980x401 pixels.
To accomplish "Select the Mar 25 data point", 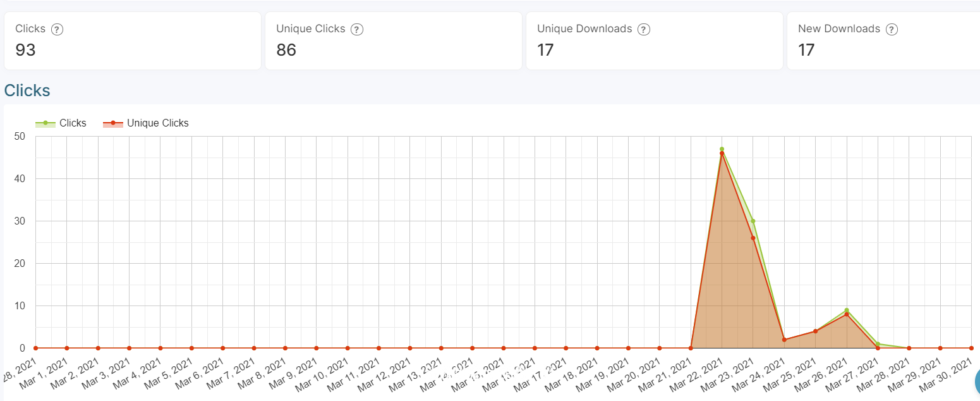I will [815, 331].
